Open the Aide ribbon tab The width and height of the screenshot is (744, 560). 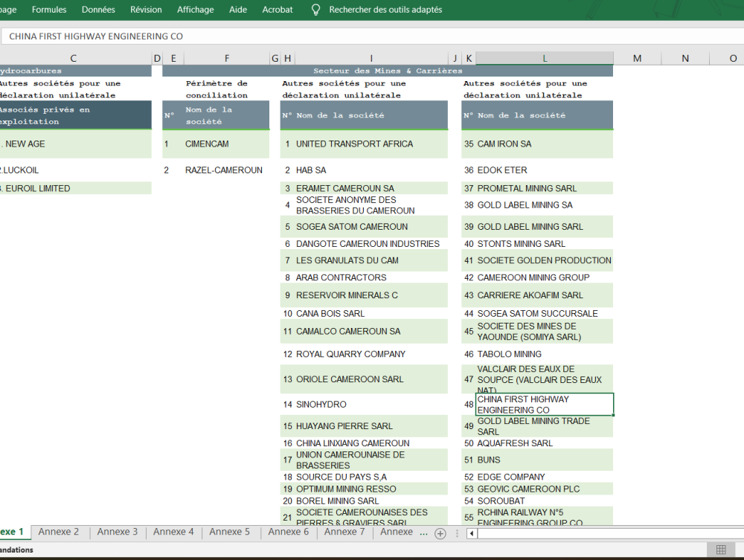pos(238,10)
